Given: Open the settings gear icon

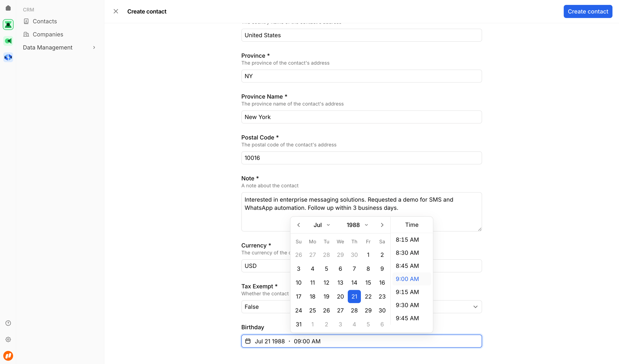Looking at the screenshot, I should [x=8, y=339].
